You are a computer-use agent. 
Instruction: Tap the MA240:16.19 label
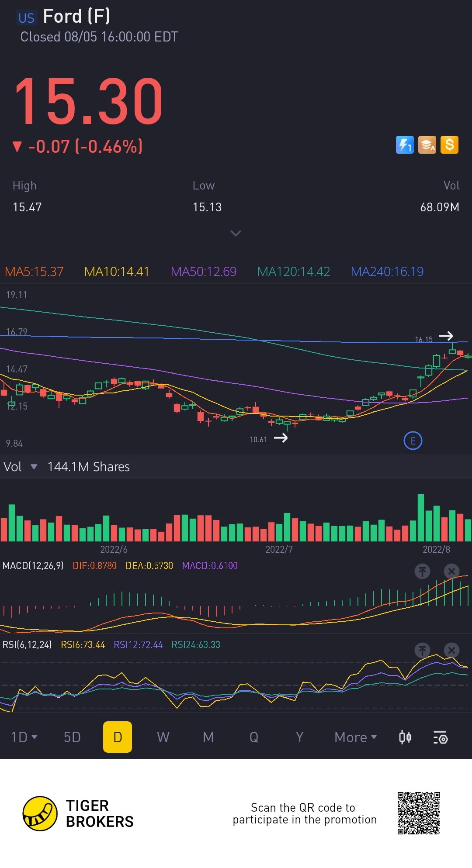(387, 272)
